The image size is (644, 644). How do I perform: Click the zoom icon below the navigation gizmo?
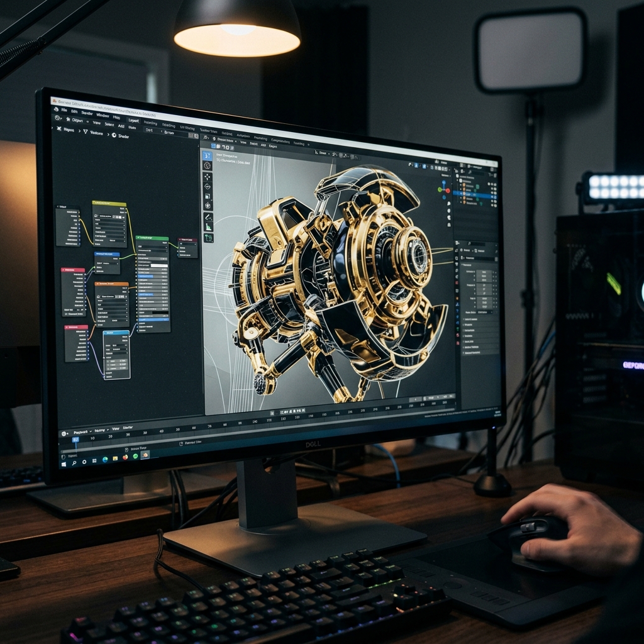tap(449, 204)
